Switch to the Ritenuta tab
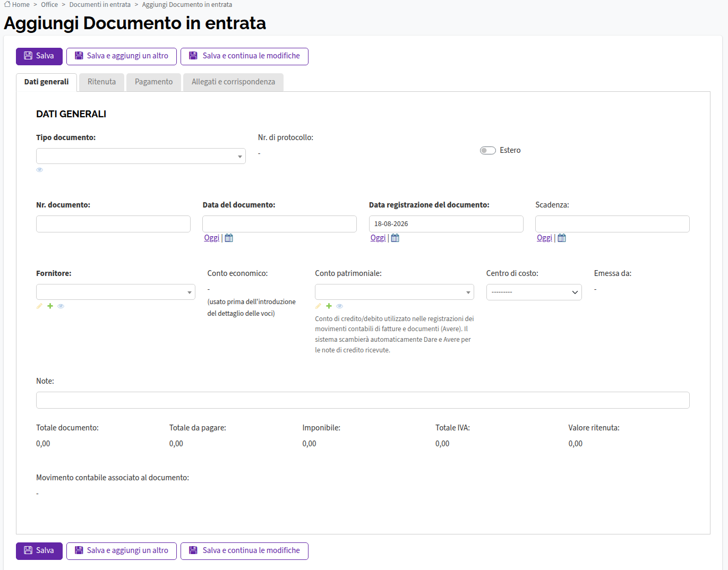This screenshot has width=728, height=570. [x=101, y=82]
